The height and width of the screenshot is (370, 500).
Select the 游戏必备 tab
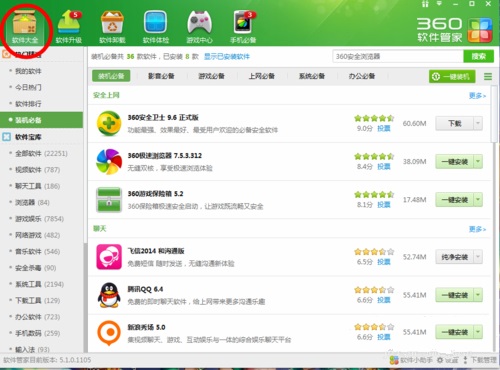pyautogui.click(x=211, y=76)
